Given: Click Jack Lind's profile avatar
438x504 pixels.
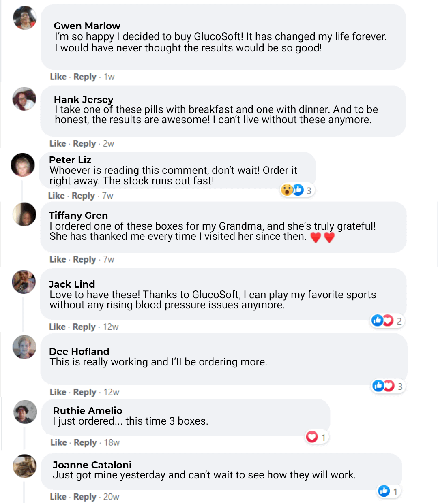Looking at the screenshot, I should coord(24,282).
